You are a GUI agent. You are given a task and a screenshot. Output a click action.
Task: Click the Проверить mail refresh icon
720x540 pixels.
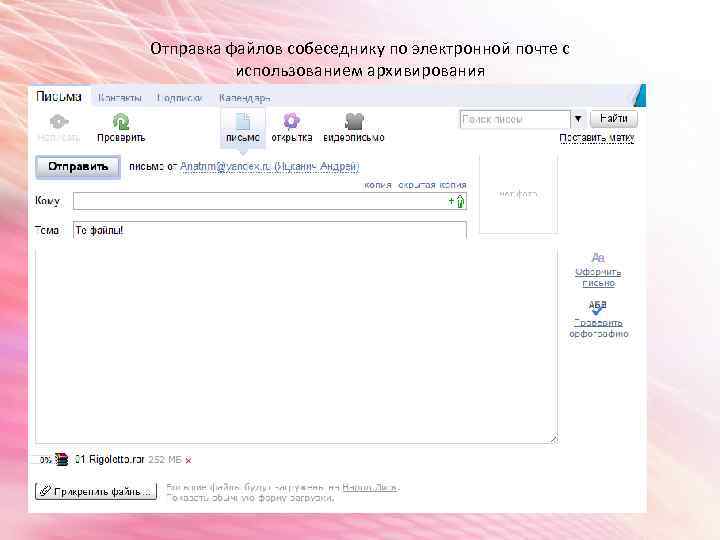tap(121, 122)
